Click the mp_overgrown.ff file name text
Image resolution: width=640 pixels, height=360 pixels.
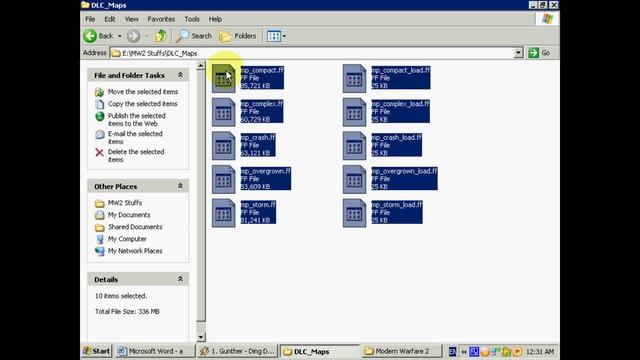(266, 171)
